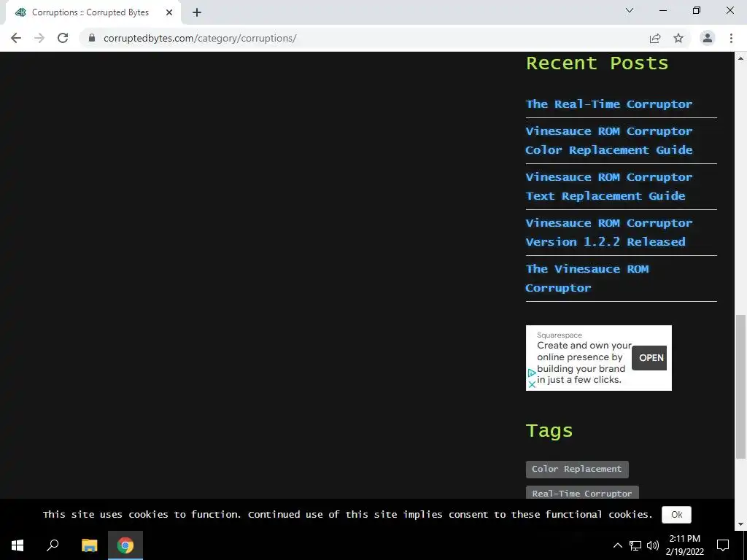Click the forward navigation arrow

coord(39,38)
